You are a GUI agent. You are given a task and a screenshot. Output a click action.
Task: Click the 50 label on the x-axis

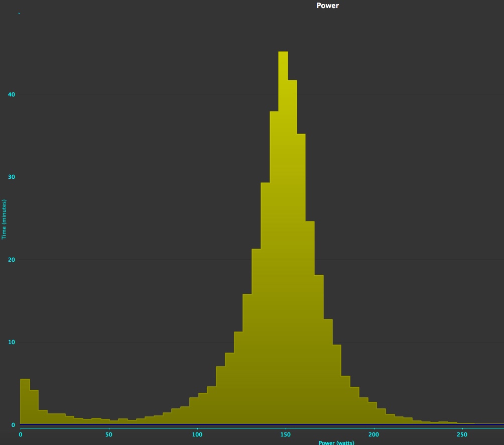[109, 434]
